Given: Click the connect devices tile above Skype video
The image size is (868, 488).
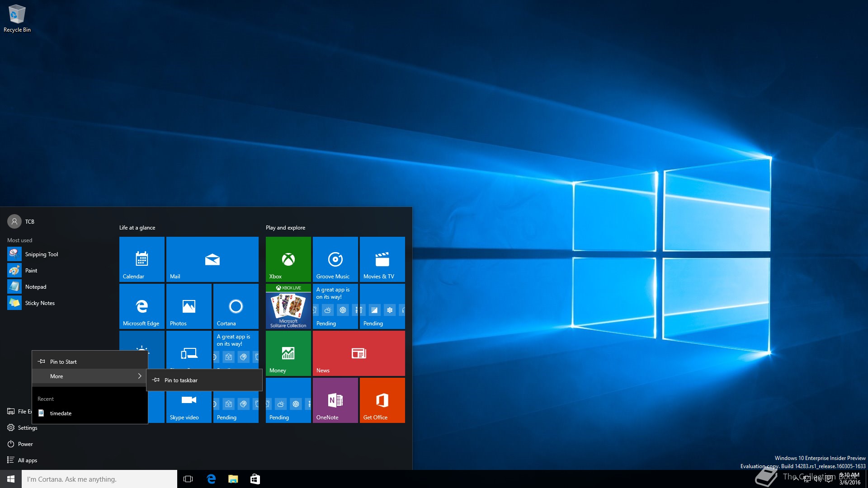Looking at the screenshot, I should click(189, 350).
